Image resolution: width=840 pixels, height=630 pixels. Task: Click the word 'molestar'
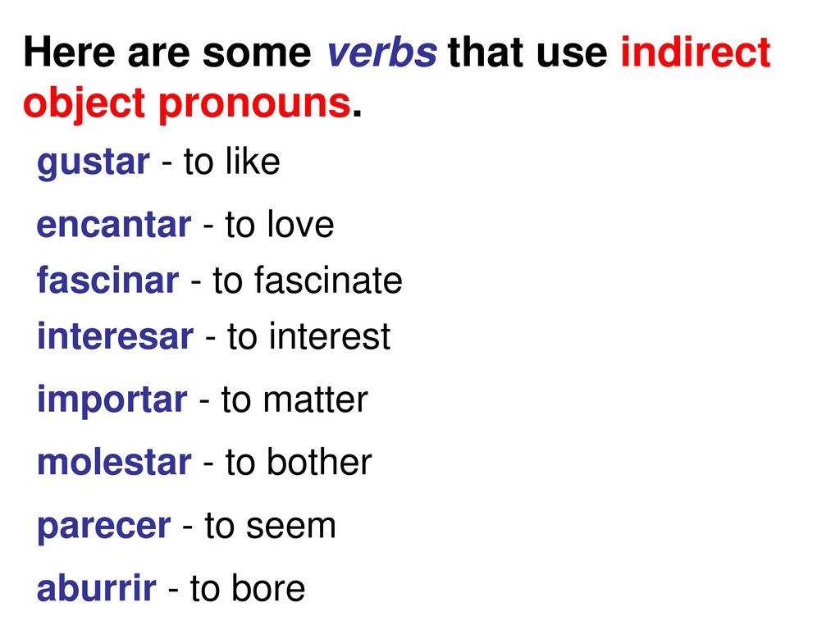pos(114,462)
